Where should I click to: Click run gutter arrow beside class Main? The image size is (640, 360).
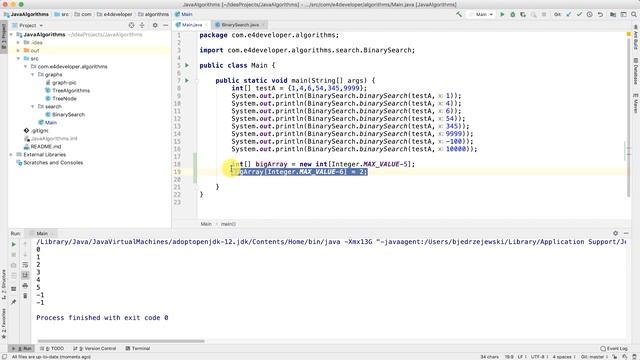pos(187,65)
